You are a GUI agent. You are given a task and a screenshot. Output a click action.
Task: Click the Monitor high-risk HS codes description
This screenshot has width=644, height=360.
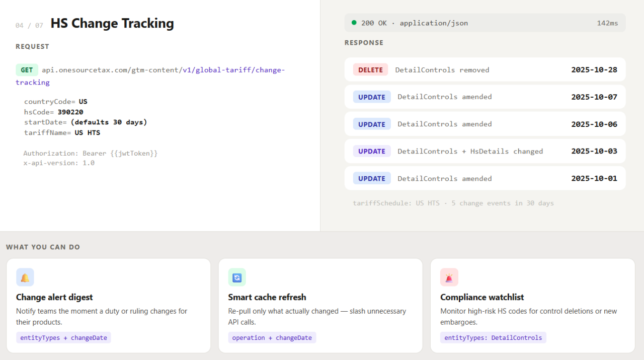[528, 317]
